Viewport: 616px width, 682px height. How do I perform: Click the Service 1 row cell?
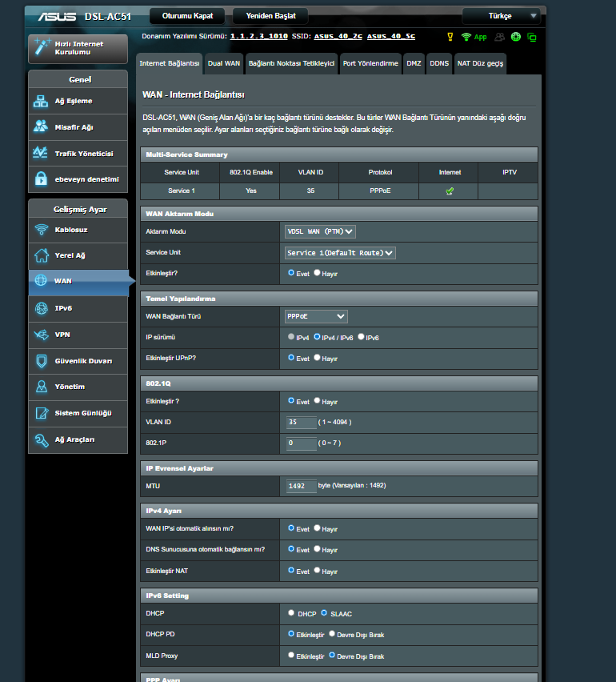pyautogui.click(x=182, y=191)
